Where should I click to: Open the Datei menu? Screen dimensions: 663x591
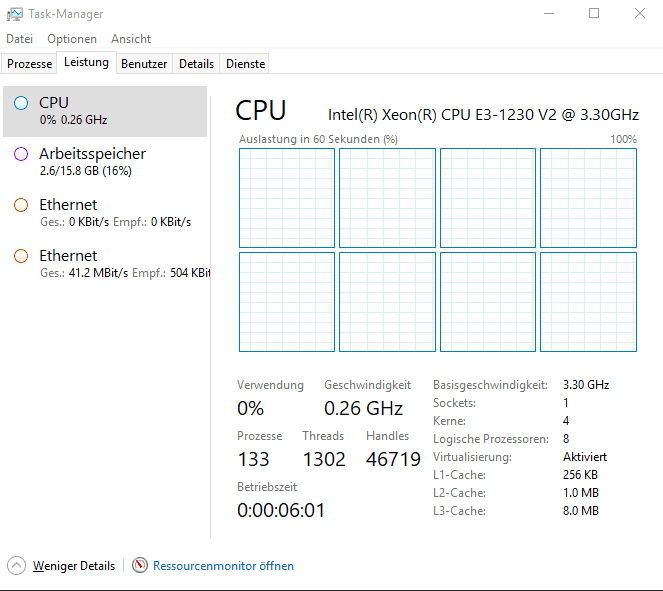coord(19,39)
